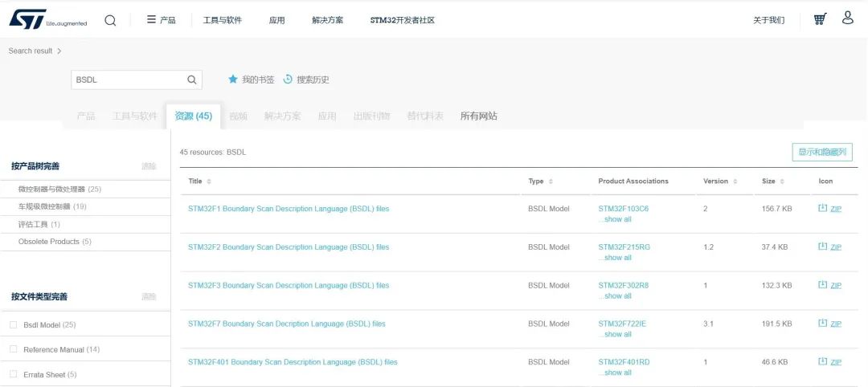Open STM32F401 Boundary Scan Description Language link

(293, 362)
